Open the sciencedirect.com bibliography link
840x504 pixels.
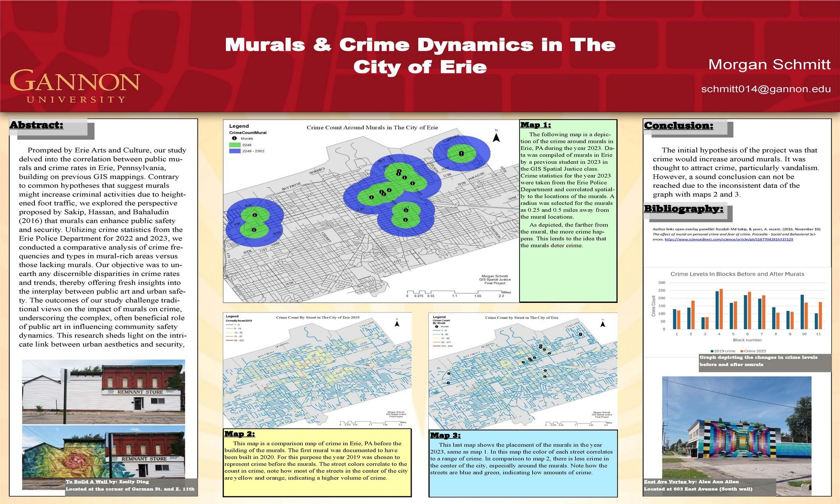729,239
